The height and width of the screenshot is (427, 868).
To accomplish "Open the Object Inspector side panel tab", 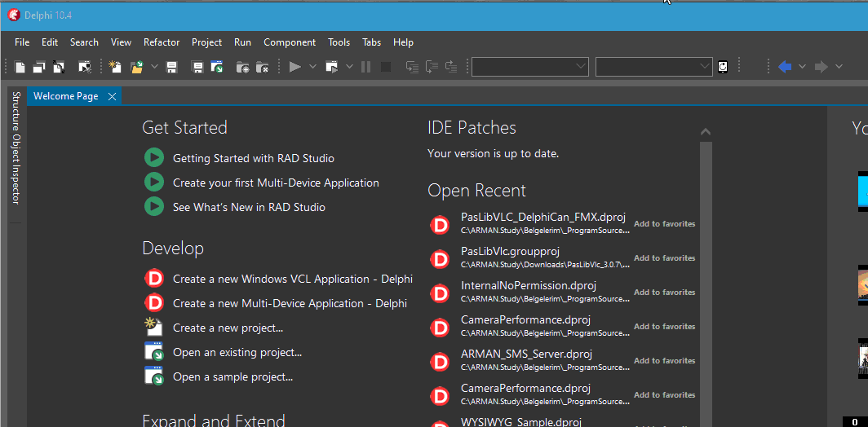I will pyautogui.click(x=16, y=169).
